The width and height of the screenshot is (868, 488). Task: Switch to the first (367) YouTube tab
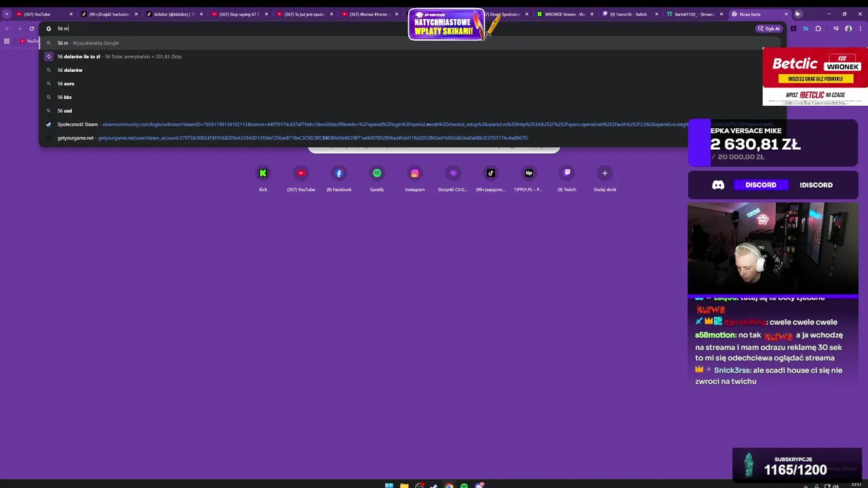click(x=44, y=14)
